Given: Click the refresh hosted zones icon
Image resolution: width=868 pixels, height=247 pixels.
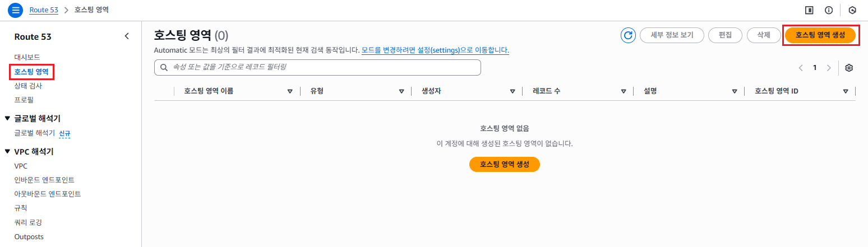Looking at the screenshot, I should 628,35.
